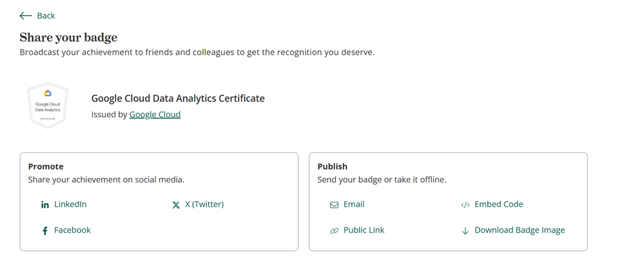Send badge using Email text link
The height and width of the screenshot is (265, 644).
(x=354, y=204)
